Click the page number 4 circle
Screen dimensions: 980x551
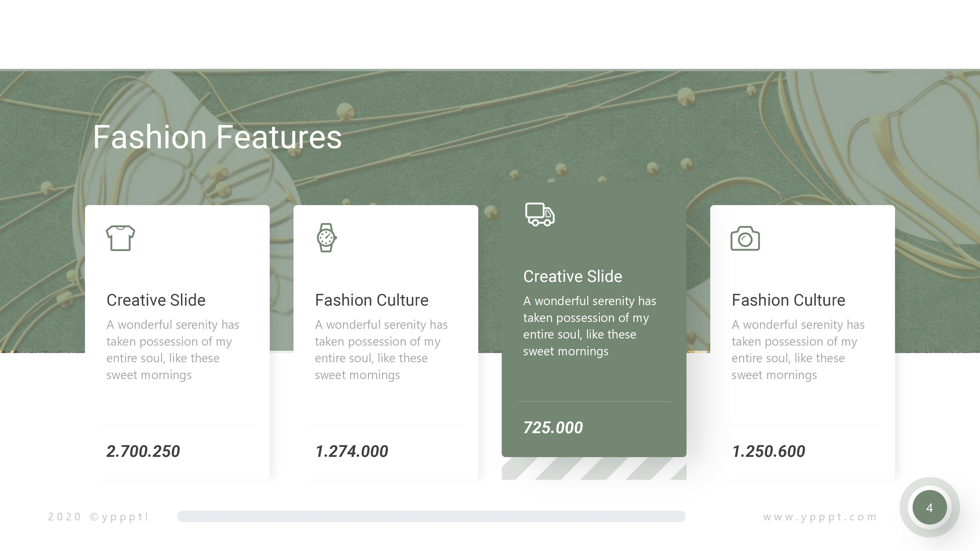tap(929, 507)
